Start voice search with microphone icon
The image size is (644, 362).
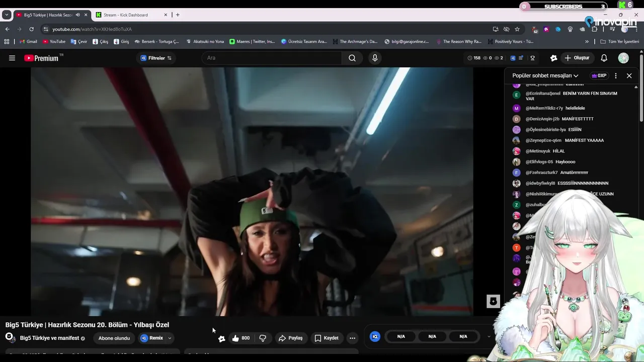pos(375,58)
